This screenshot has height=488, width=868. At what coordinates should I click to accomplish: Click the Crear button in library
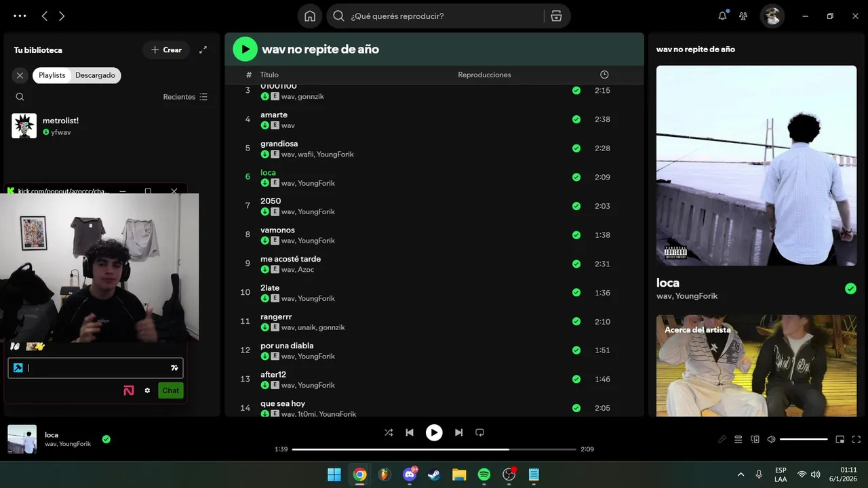click(166, 50)
